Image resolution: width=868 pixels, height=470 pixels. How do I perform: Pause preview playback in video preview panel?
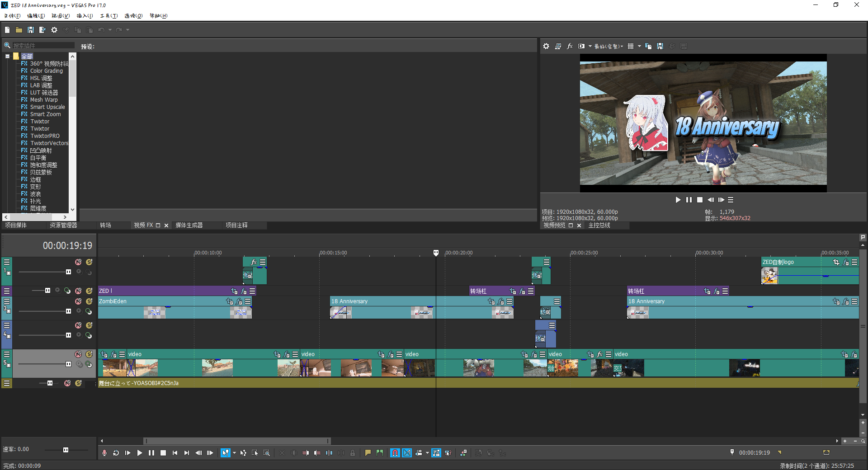[689, 200]
